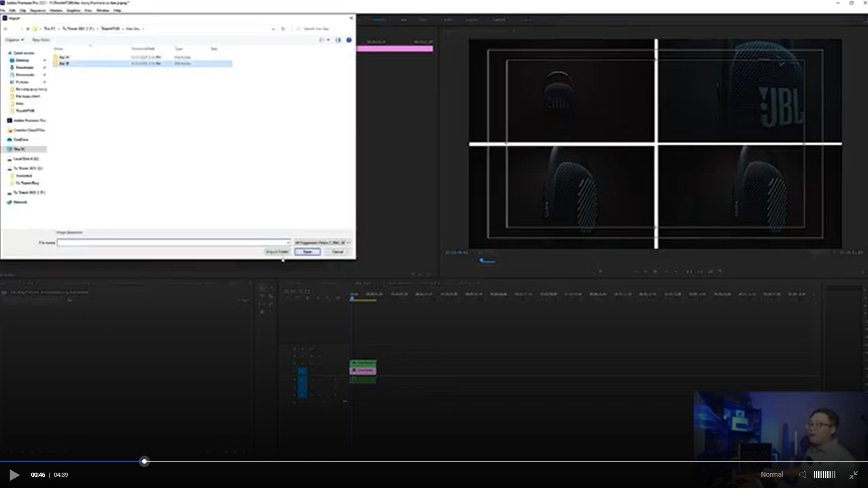Image resolution: width=868 pixels, height=488 pixels.
Task: Click the Open button in dialog
Action: [307, 252]
